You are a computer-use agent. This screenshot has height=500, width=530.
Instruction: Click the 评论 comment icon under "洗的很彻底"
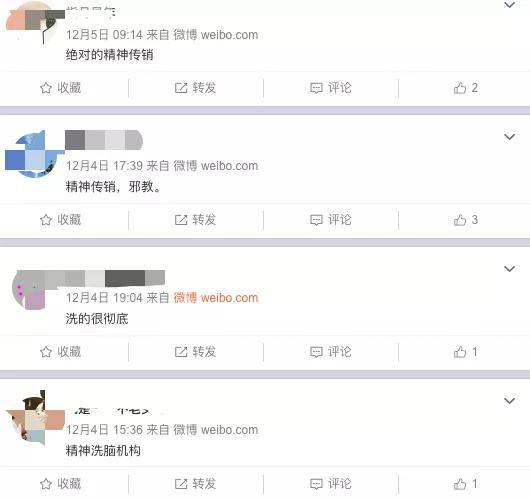tap(316, 352)
